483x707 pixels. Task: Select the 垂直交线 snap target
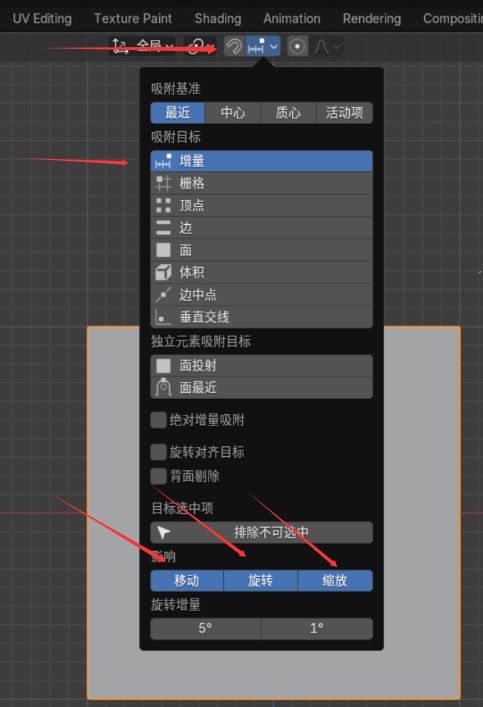point(262,317)
